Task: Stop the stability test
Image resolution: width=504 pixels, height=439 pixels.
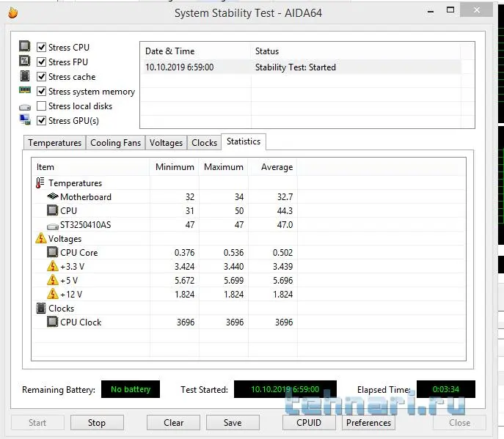Action: [97, 423]
